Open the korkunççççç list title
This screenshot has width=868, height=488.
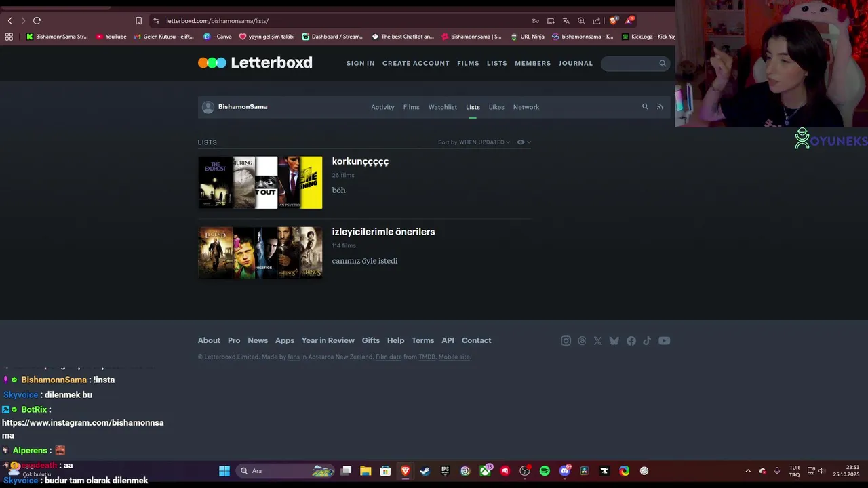(360, 161)
